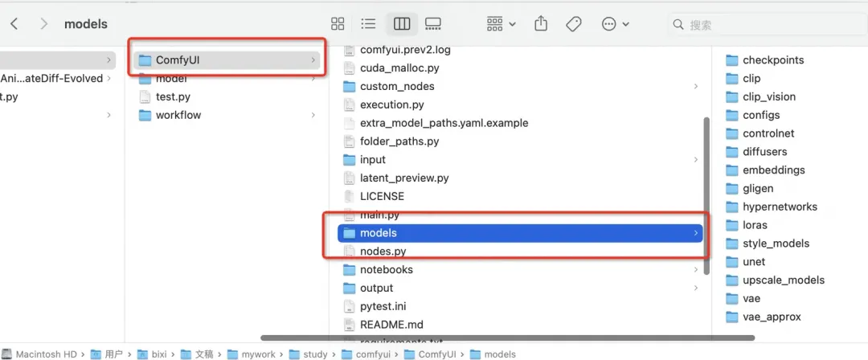The height and width of the screenshot is (360, 868).
Task: Open the group-by dropdown in toolbar
Action: click(502, 24)
